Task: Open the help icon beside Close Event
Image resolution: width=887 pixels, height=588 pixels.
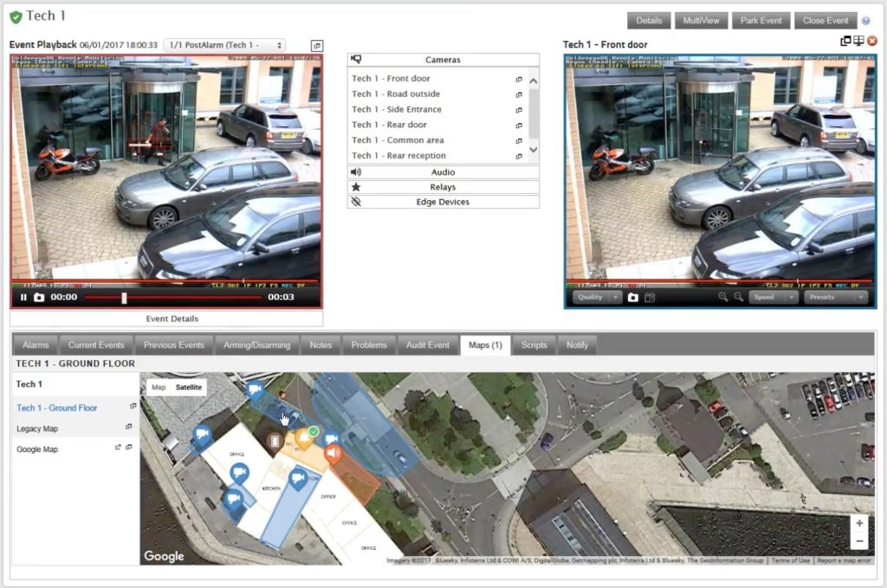Action: point(865,21)
